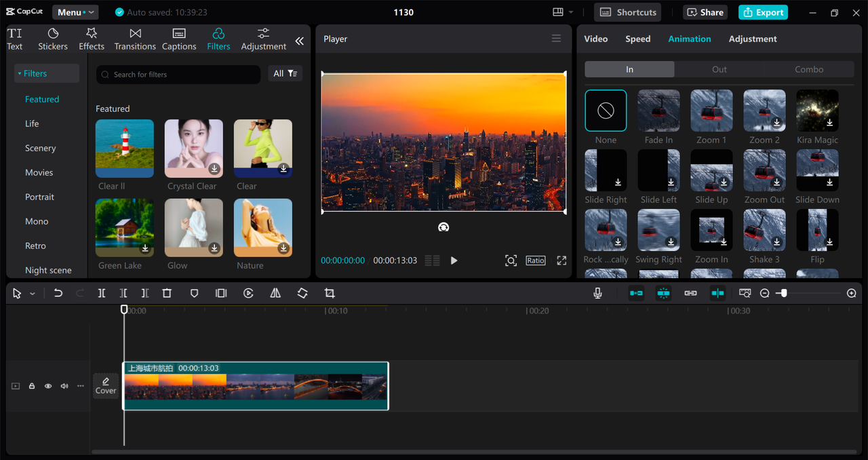Apply the Fade In animation
This screenshot has width=868, height=460.
[658, 111]
